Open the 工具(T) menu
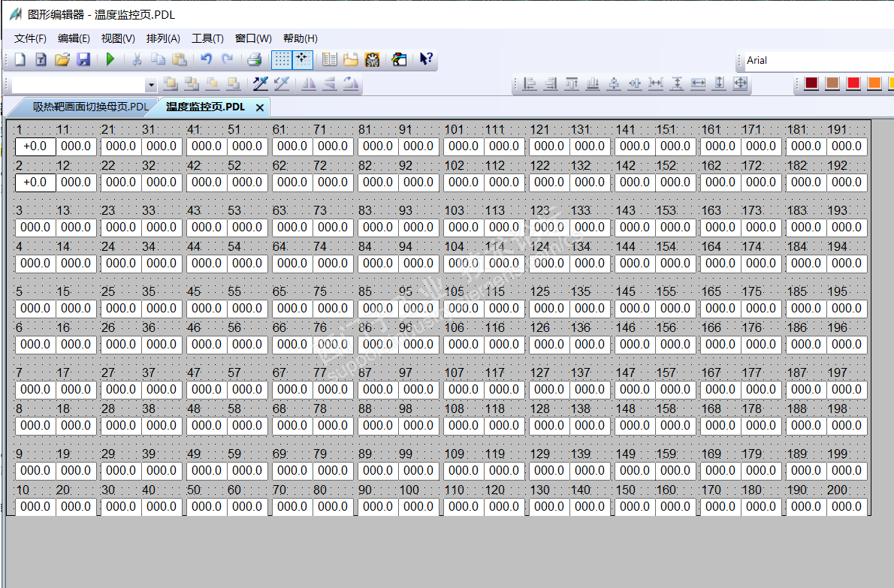This screenshot has width=894, height=588. (x=207, y=39)
